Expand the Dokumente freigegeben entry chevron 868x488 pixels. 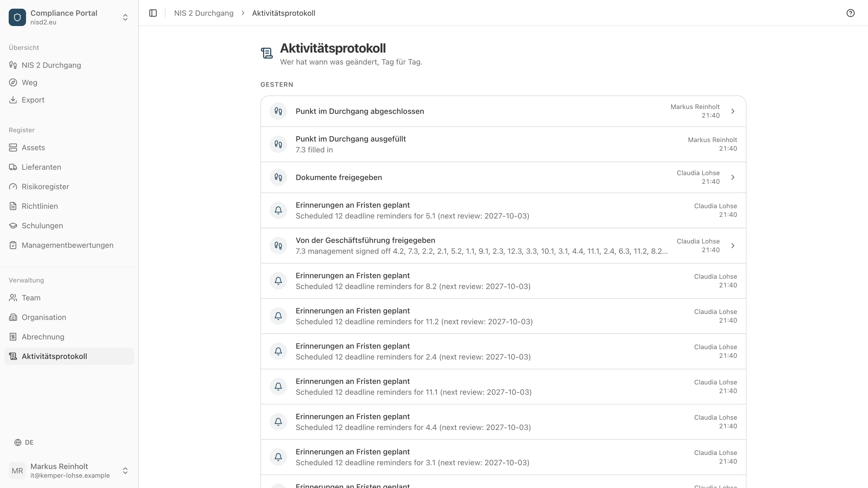(x=733, y=177)
